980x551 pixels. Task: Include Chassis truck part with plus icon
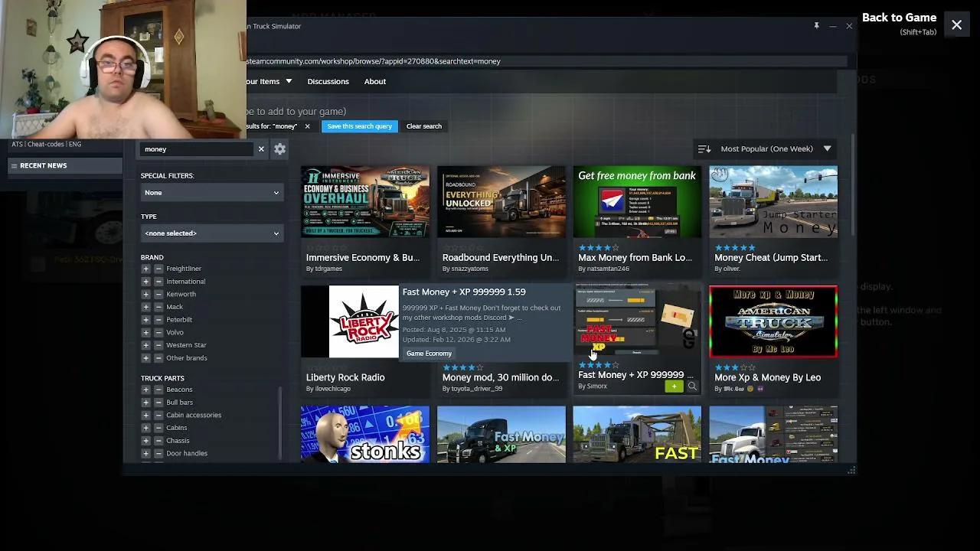pyautogui.click(x=145, y=441)
